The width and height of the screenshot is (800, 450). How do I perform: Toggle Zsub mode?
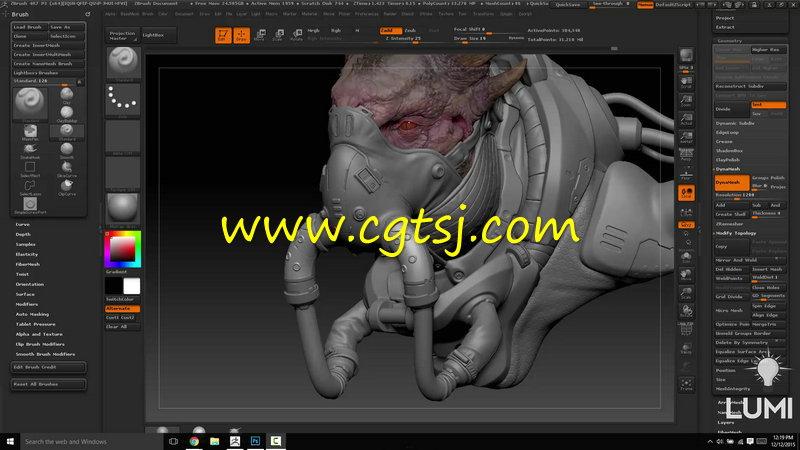tap(410, 31)
